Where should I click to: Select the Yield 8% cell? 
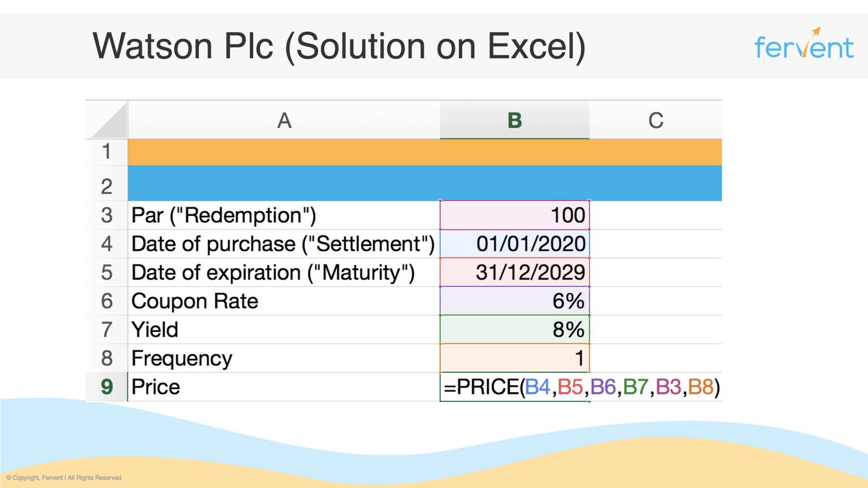coord(514,329)
